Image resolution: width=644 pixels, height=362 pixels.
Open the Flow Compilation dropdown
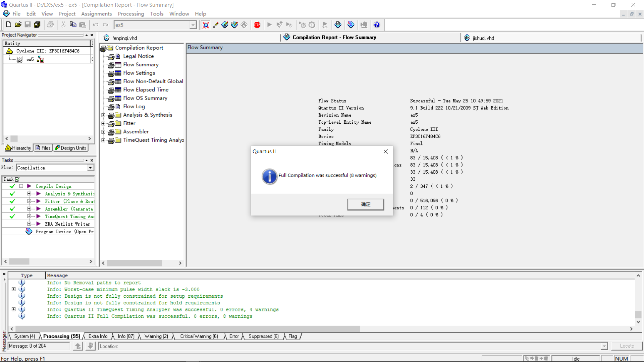(90, 168)
